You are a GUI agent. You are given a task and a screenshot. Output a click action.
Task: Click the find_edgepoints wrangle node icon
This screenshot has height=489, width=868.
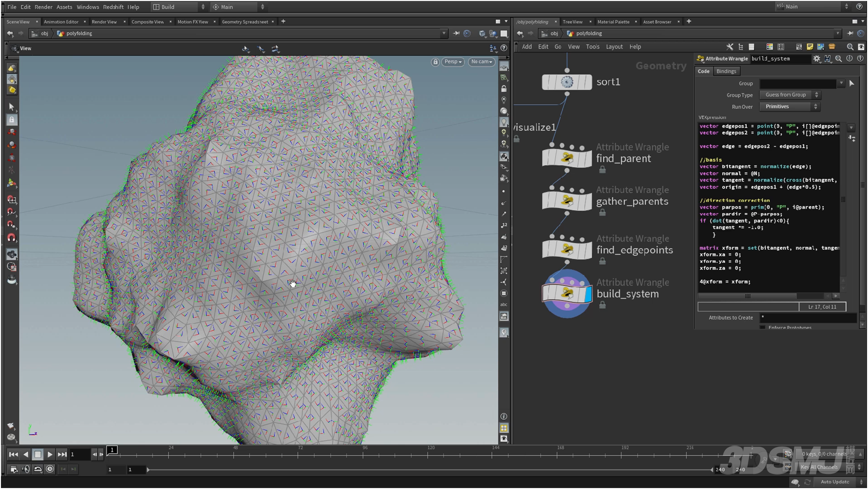point(567,249)
